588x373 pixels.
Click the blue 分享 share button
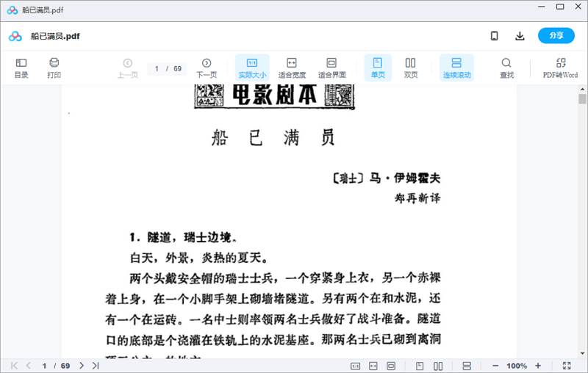556,36
